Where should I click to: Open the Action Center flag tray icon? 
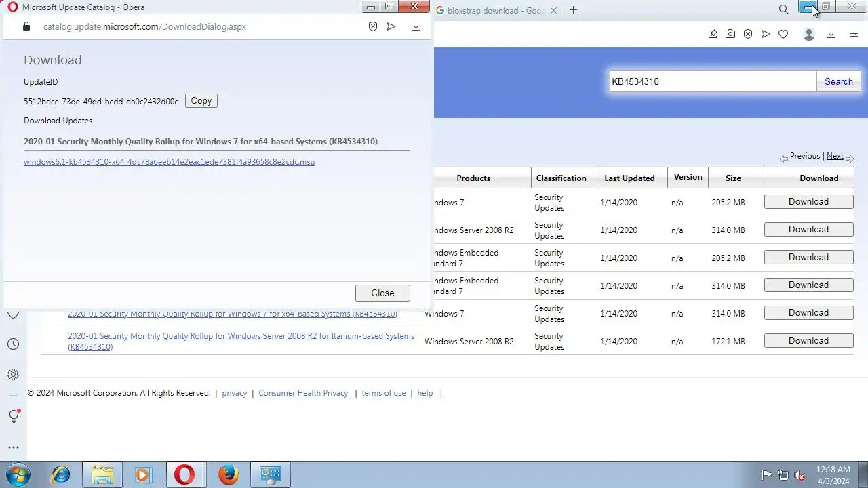tap(767, 475)
